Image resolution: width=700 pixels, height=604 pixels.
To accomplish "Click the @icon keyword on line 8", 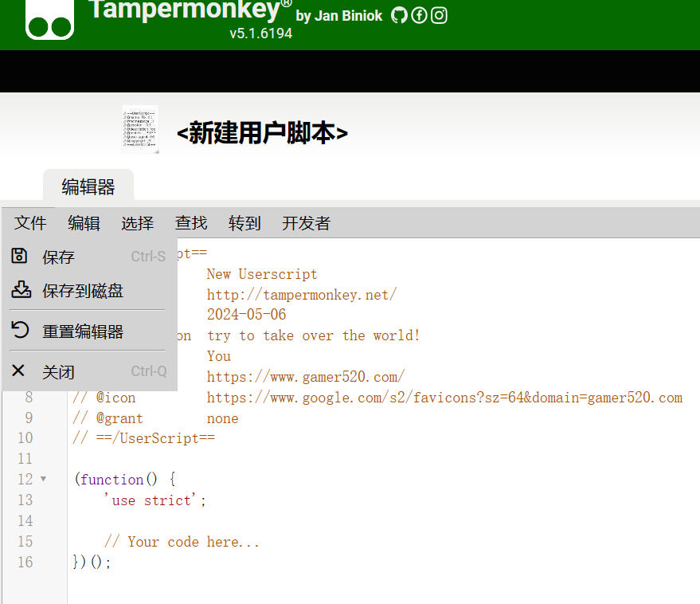I will (x=115, y=398).
